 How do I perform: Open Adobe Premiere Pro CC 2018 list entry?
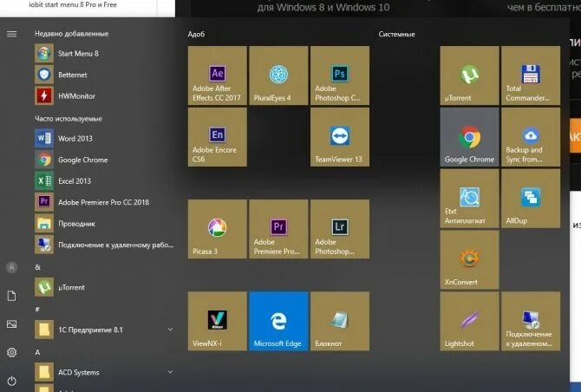click(104, 202)
